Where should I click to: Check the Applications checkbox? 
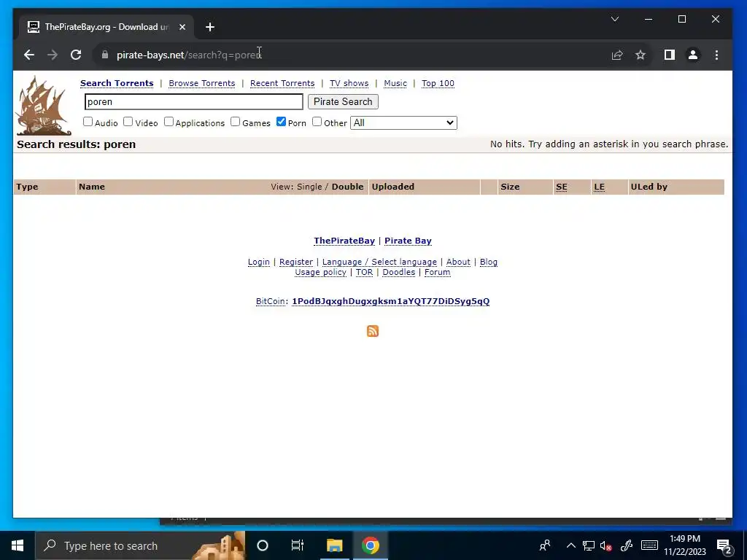pyautogui.click(x=169, y=122)
